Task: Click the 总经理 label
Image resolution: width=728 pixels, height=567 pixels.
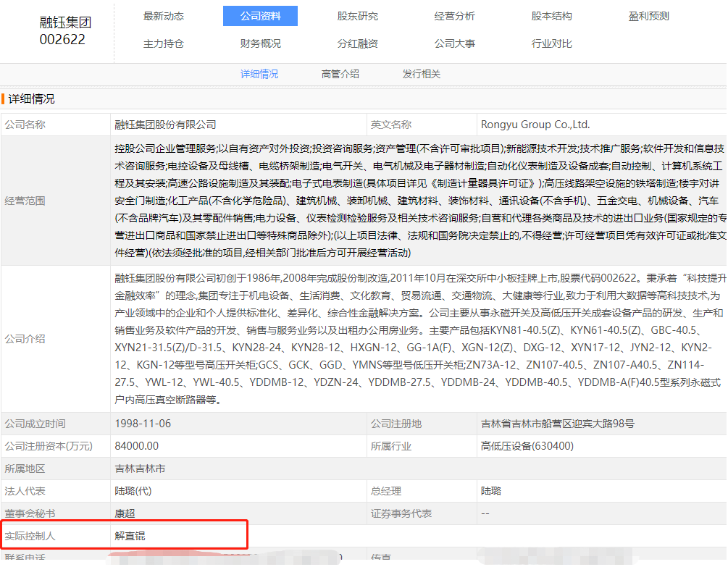Action: (386, 492)
